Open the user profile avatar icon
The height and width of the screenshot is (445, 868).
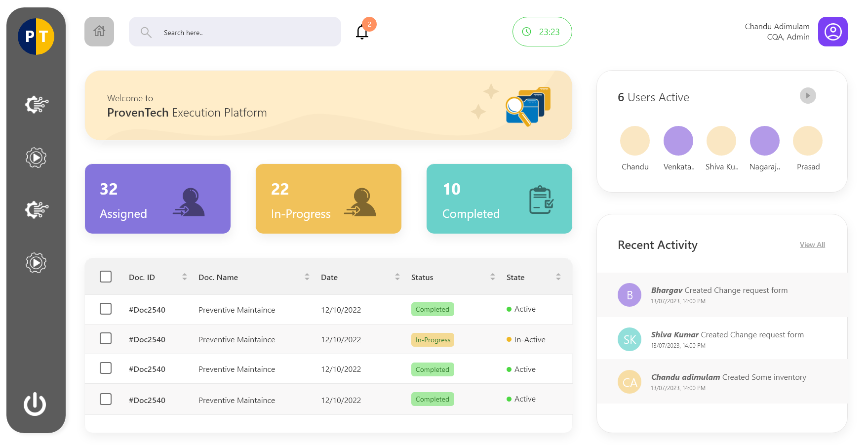[x=833, y=32]
